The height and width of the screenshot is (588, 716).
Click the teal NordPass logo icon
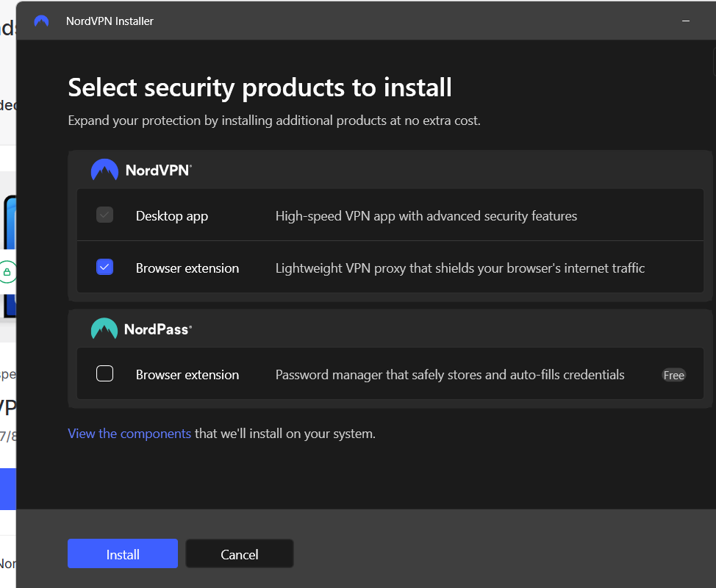pos(104,329)
